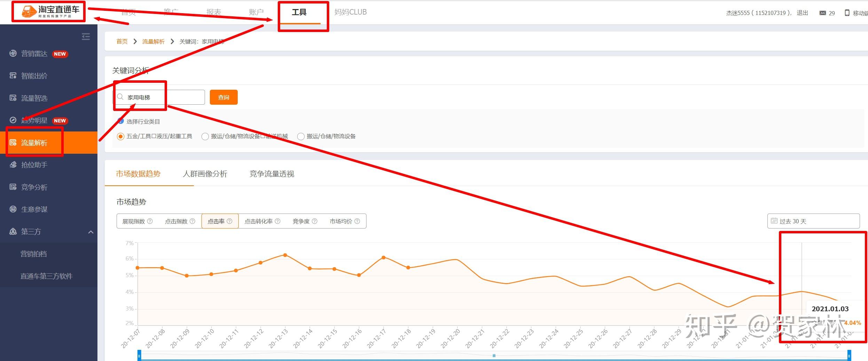Open the mail envelope messages icon
The image size is (868, 361).
pos(822,13)
